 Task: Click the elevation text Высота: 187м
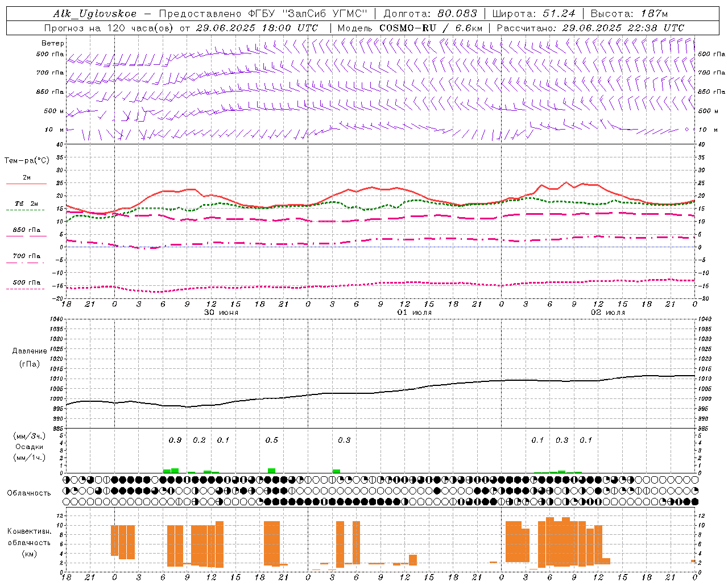point(629,14)
